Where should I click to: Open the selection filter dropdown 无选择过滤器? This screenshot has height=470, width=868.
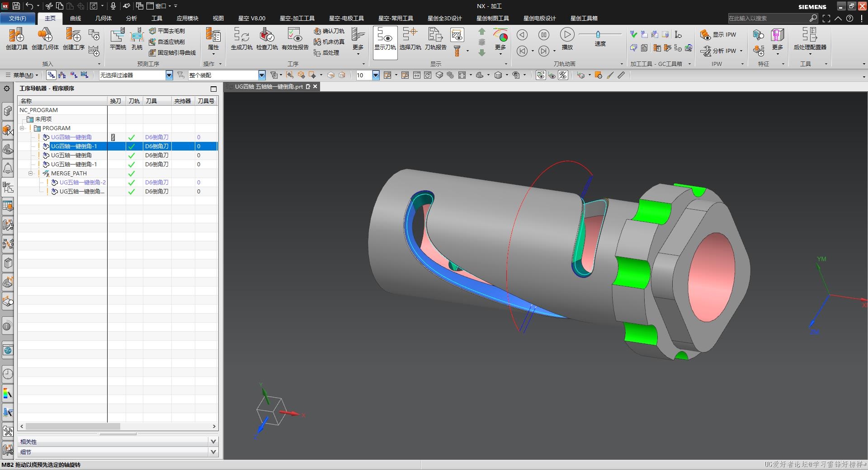click(x=169, y=75)
